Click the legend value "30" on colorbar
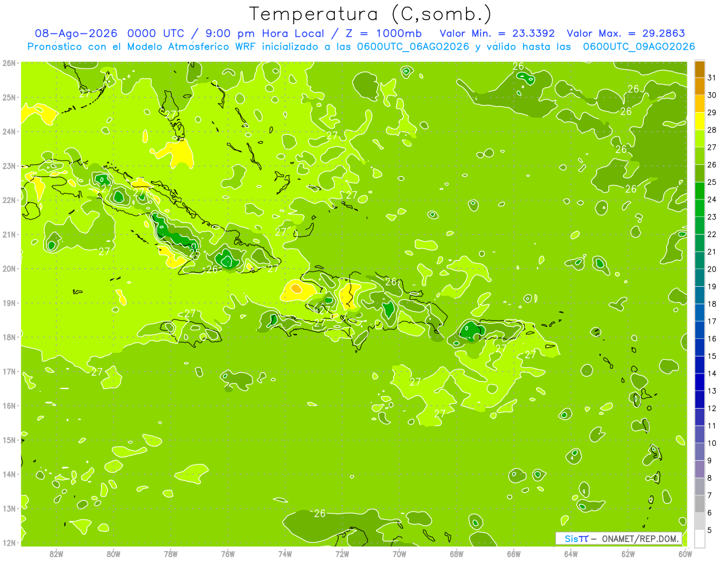 (712, 95)
